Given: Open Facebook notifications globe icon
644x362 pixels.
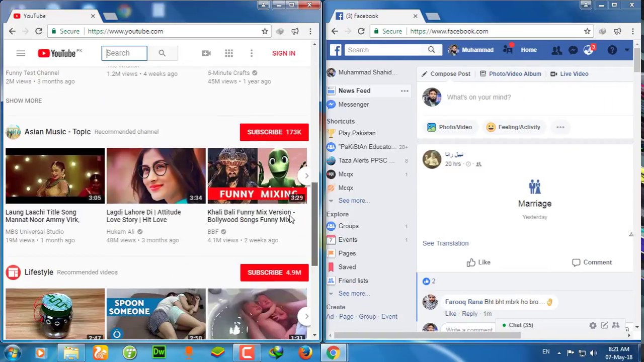Looking at the screenshot, I should pos(589,50).
